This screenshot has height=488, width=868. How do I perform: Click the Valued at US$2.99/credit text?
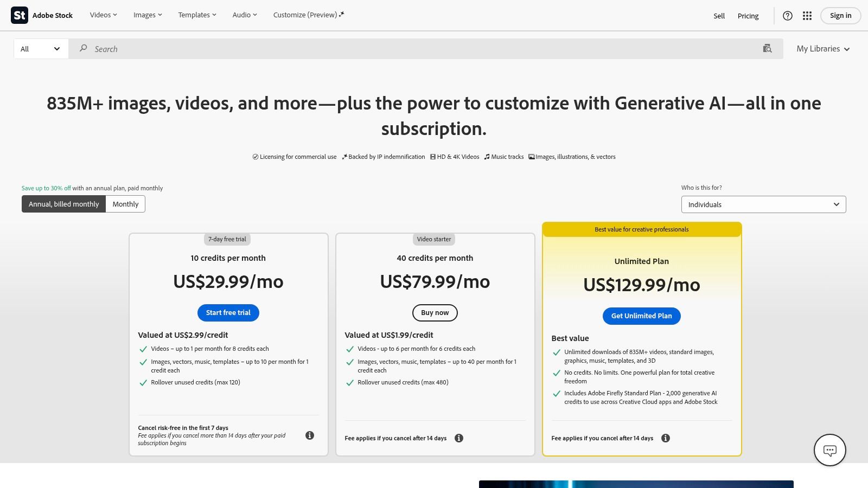183,335
